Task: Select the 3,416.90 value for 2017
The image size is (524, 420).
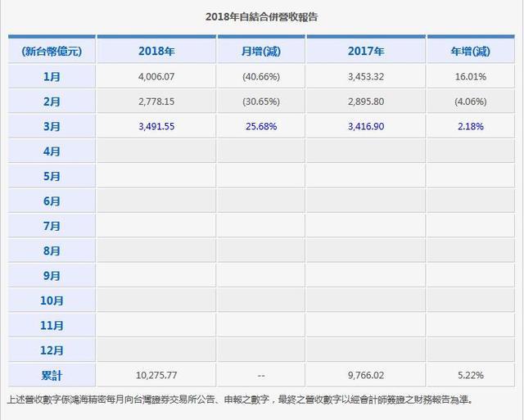Action: coord(365,127)
